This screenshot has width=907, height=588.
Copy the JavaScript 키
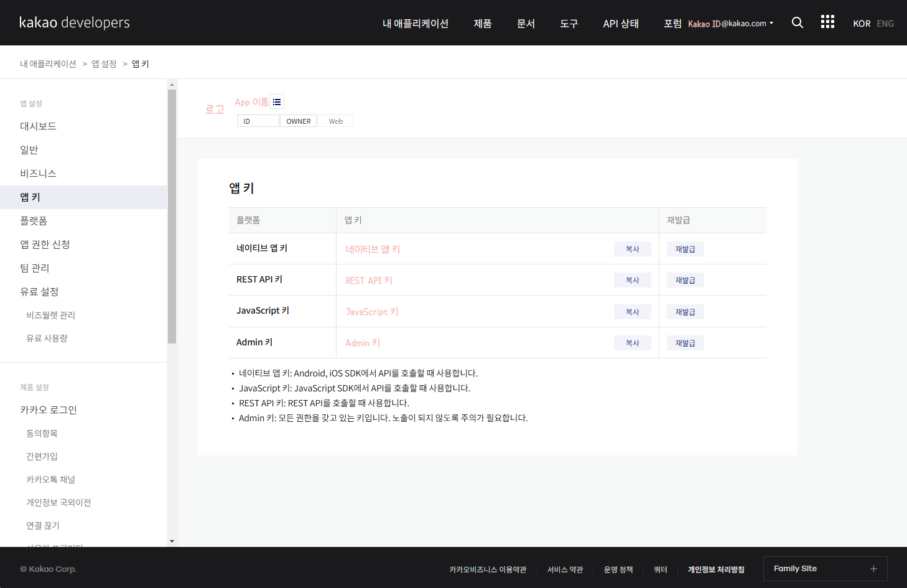632,312
